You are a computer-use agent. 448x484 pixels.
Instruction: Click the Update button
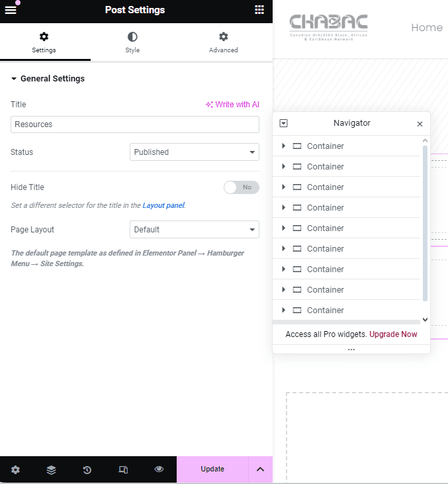pos(212,469)
